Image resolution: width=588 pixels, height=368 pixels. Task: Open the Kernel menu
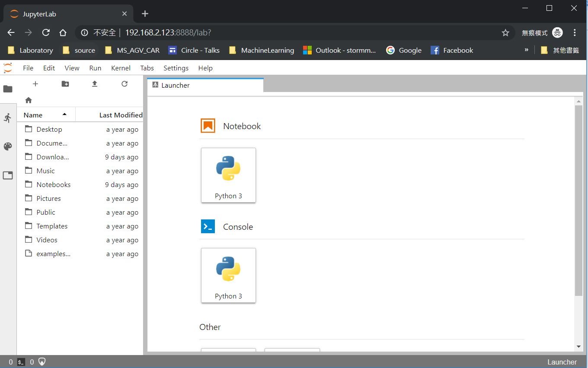tap(121, 68)
